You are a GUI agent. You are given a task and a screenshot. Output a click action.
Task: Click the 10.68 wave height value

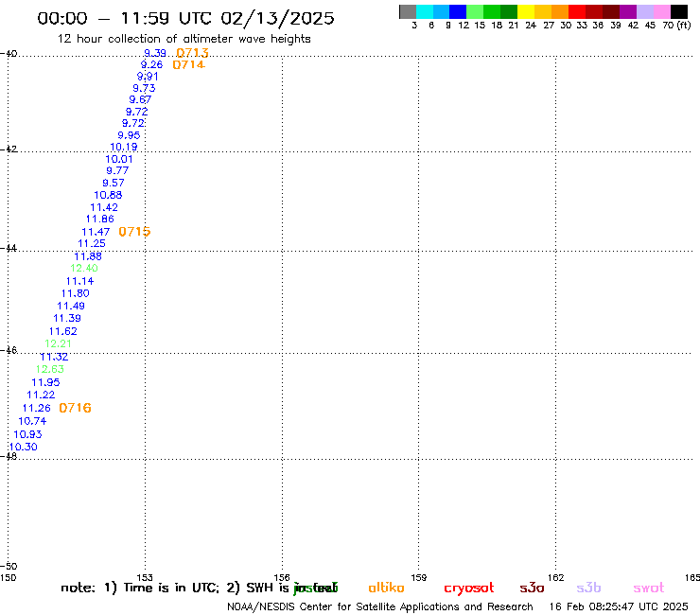108,195
